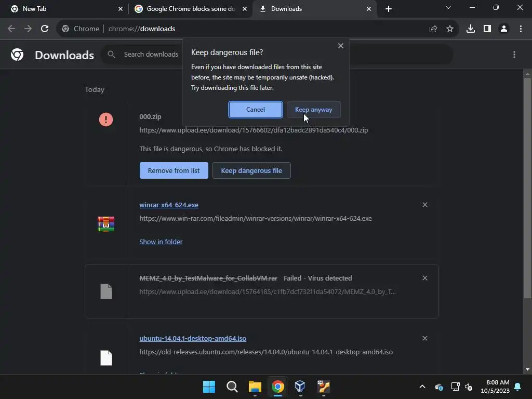Select the Downloads tab
The image size is (532, 399).
pyautogui.click(x=314, y=9)
